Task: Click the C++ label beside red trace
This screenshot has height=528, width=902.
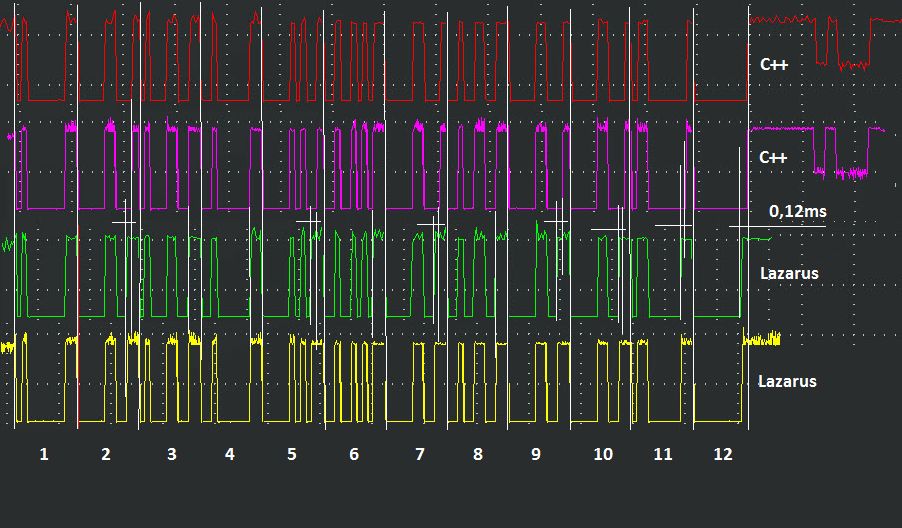Action: click(x=774, y=65)
